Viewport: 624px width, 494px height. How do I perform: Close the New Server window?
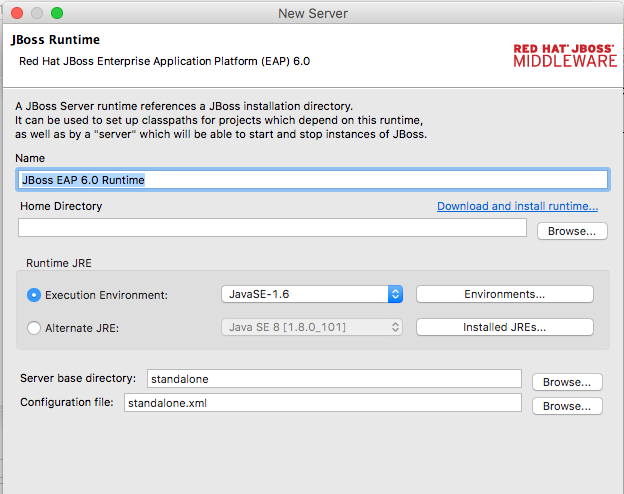tap(15, 13)
